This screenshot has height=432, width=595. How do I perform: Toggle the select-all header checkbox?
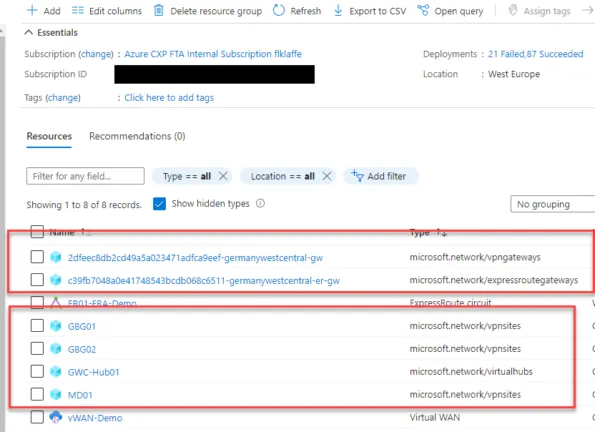37,232
